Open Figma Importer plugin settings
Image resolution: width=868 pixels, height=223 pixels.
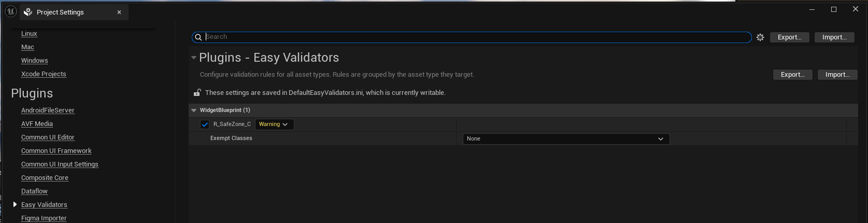(44, 218)
